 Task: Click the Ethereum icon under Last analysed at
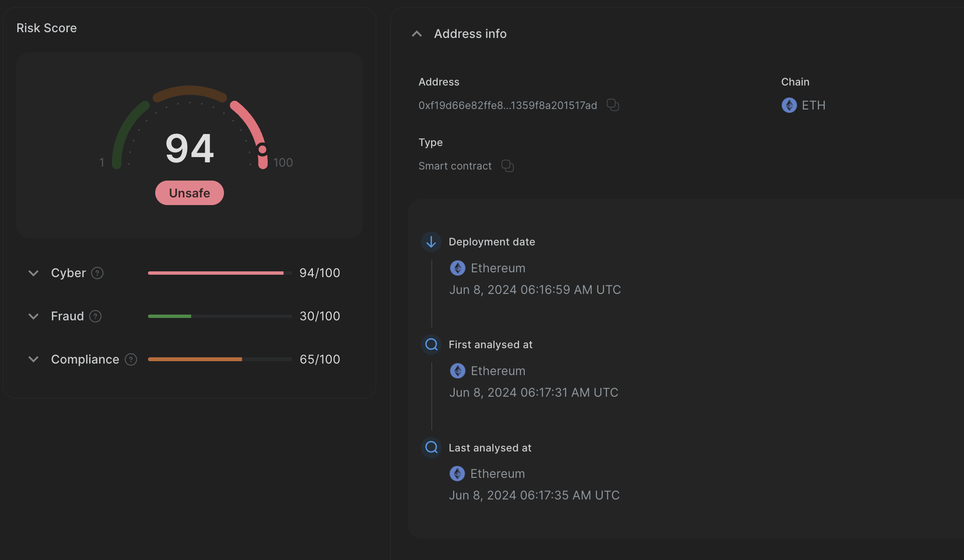[457, 474]
